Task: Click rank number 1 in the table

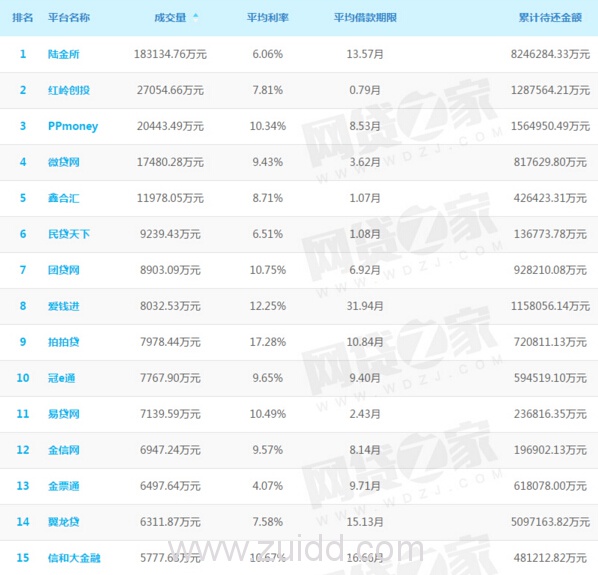Action: (x=23, y=54)
